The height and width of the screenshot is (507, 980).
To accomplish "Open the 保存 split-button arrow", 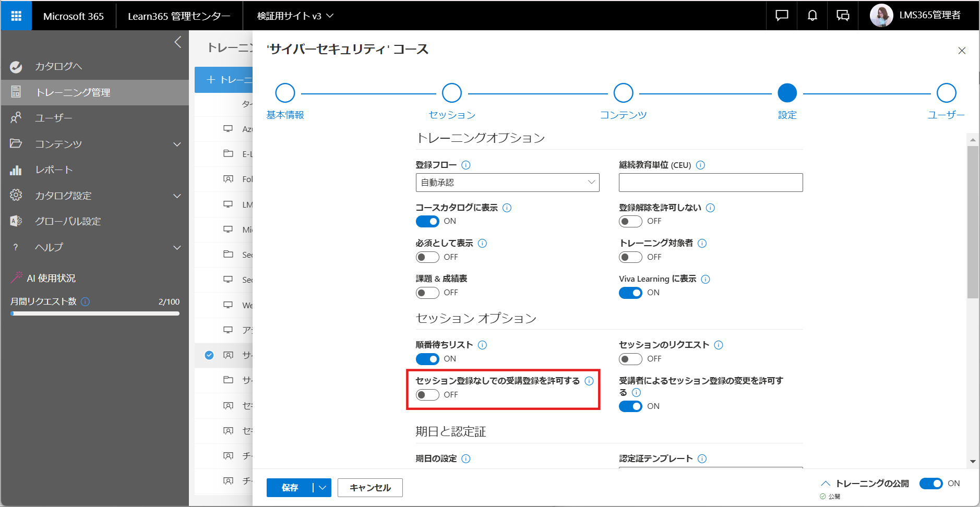I will [x=322, y=488].
